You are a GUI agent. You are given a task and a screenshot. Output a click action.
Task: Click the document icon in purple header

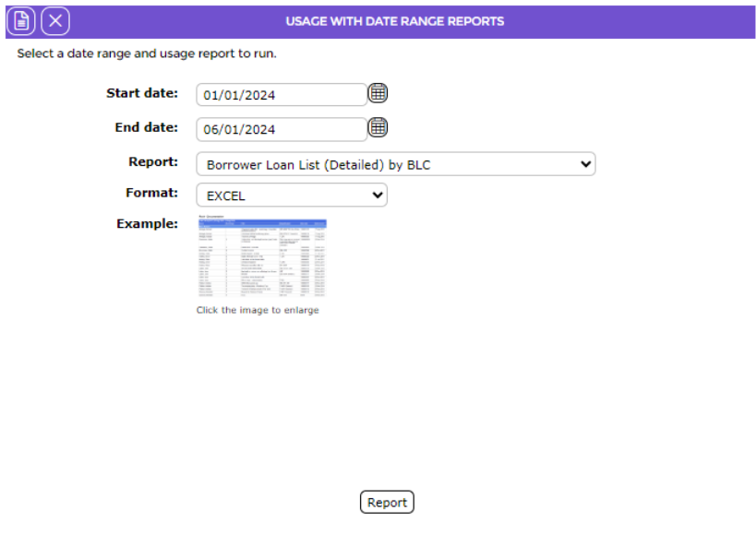[20, 21]
